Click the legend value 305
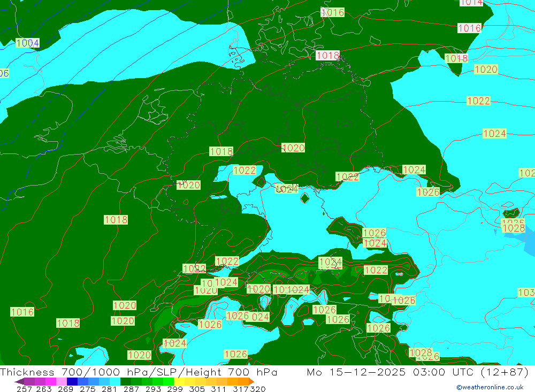Viewport: 535px width, 392px height. [197, 389]
